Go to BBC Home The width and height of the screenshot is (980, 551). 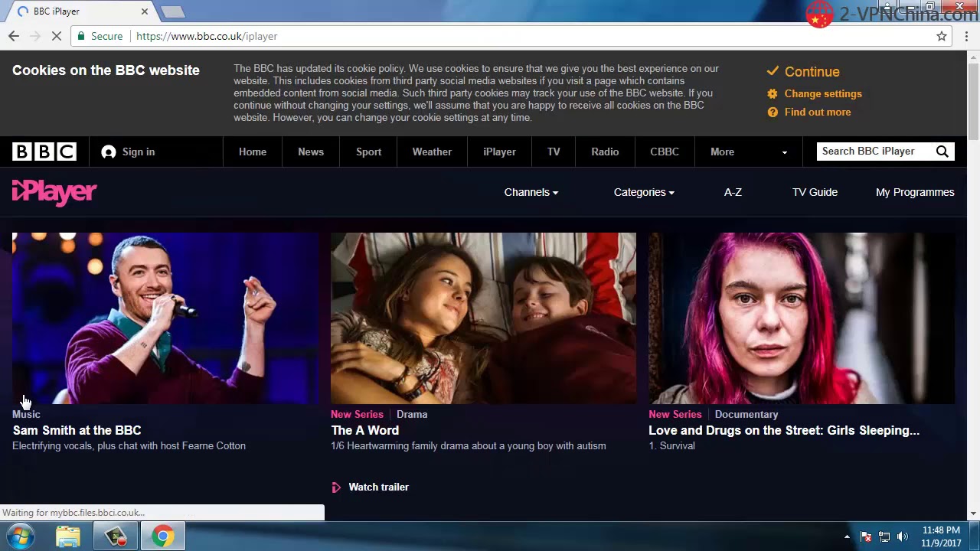coord(253,152)
